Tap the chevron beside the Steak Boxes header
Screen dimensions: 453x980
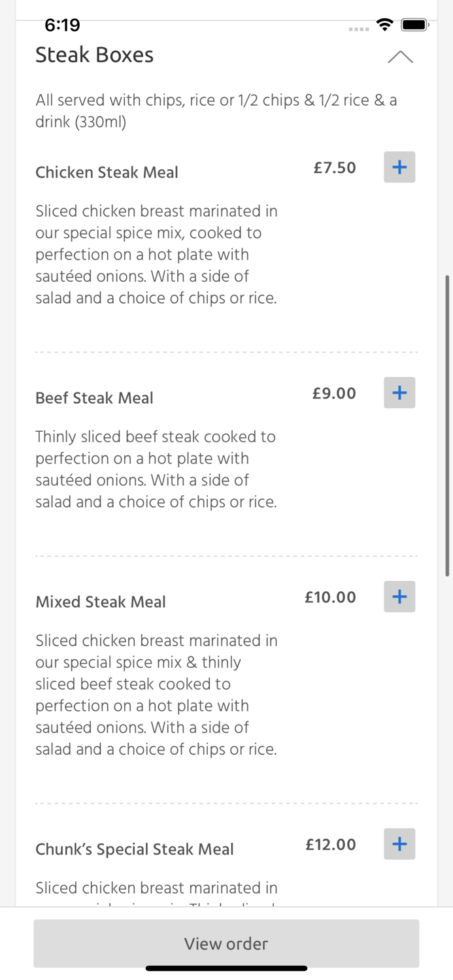401,57
